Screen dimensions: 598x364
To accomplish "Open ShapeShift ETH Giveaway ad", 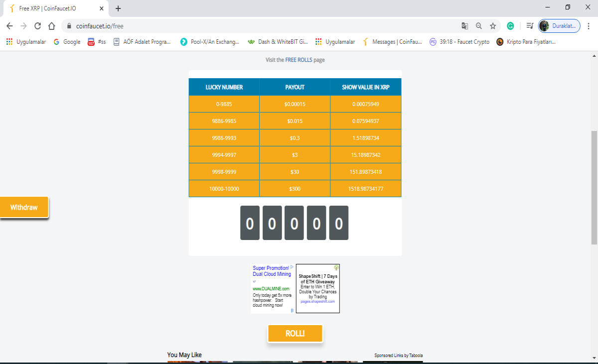I will tap(318, 288).
